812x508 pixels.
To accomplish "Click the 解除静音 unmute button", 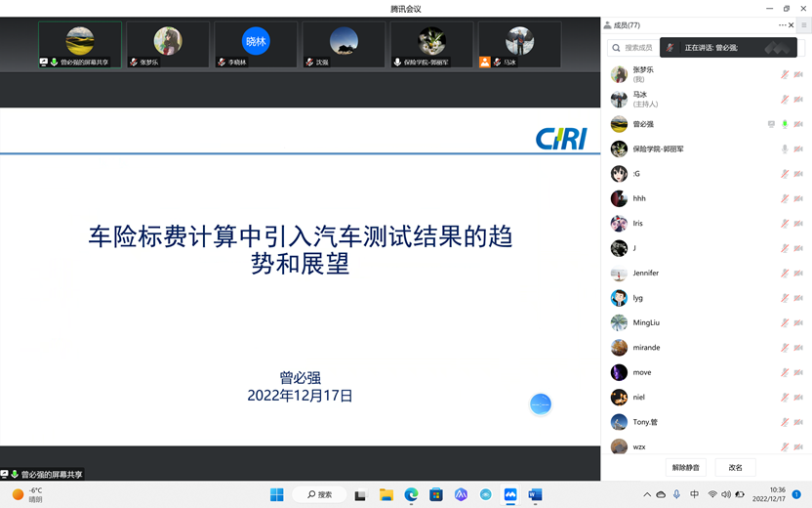I will point(686,468).
